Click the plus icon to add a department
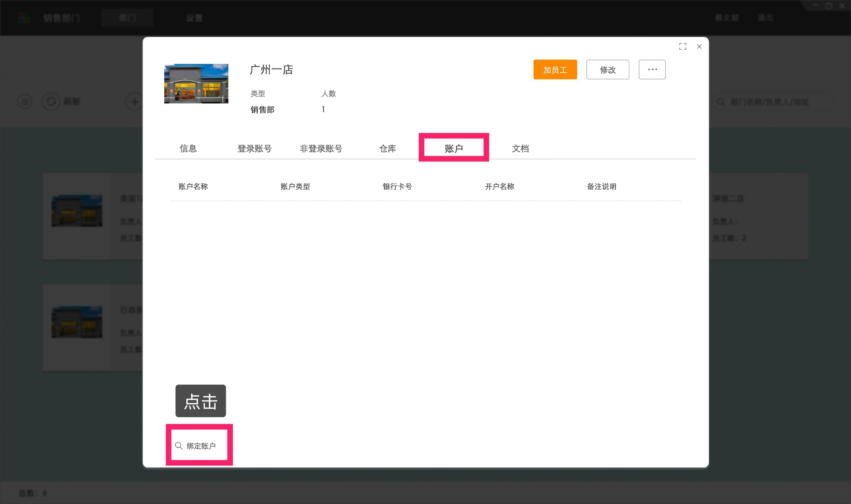 (134, 102)
